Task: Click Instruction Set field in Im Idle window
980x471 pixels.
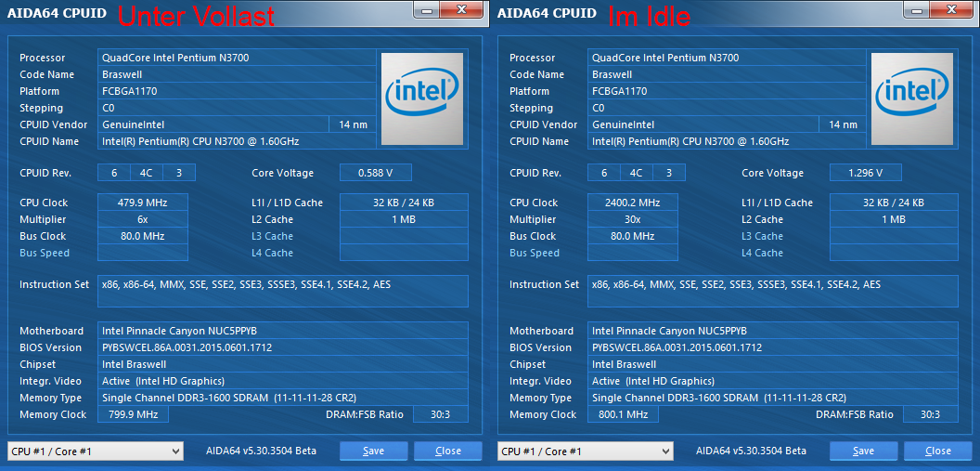Action: pos(773,291)
